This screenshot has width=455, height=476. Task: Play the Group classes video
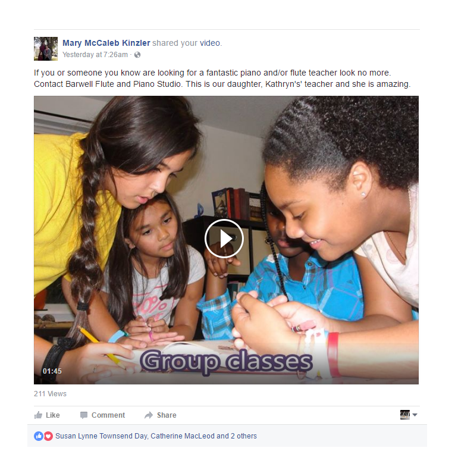(224, 239)
